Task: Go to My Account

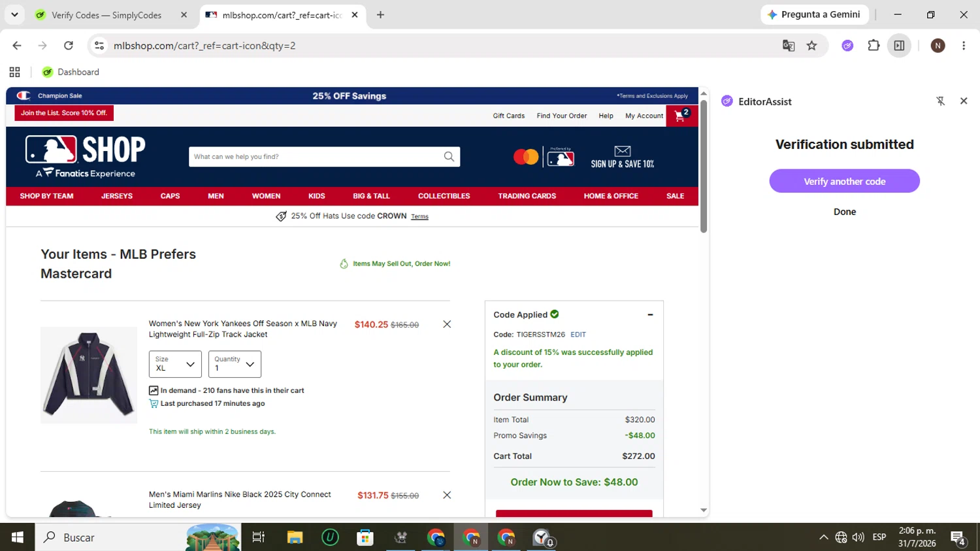Action: point(644,116)
